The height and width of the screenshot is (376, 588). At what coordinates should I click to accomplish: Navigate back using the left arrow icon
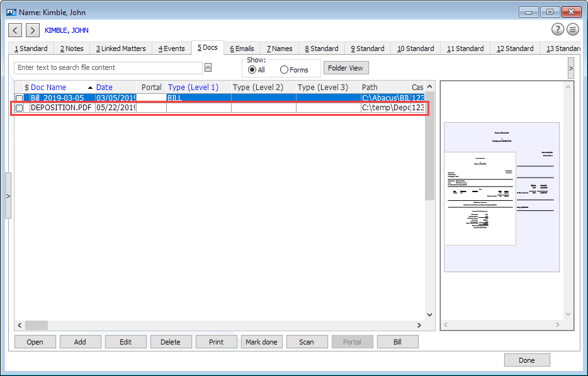(14, 30)
